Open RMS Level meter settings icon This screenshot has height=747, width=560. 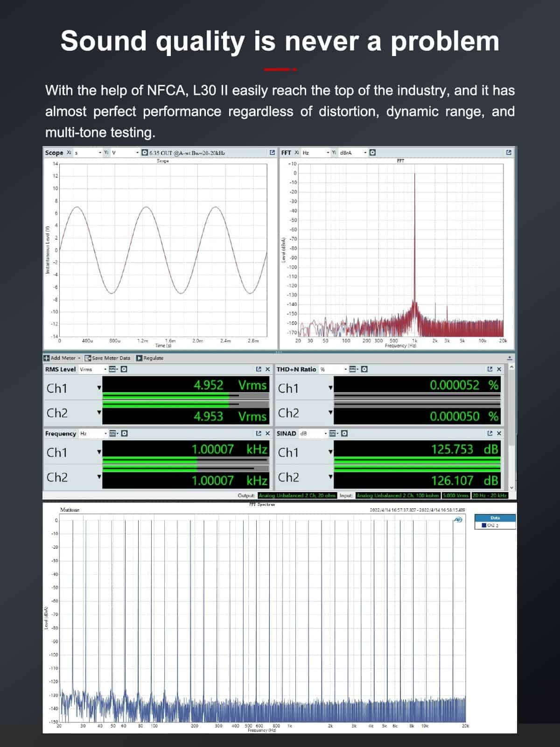coord(124,369)
